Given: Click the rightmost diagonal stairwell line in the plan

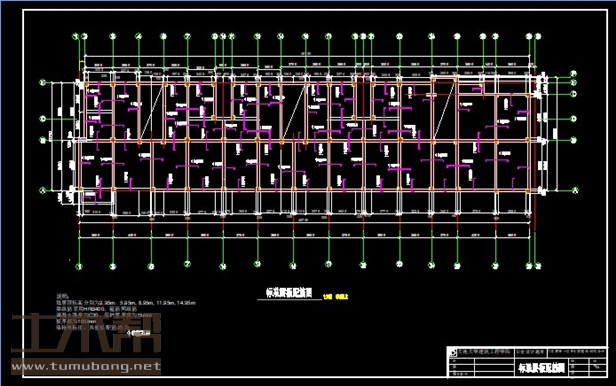Looking at the screenshot, I should tap(444, 110).
